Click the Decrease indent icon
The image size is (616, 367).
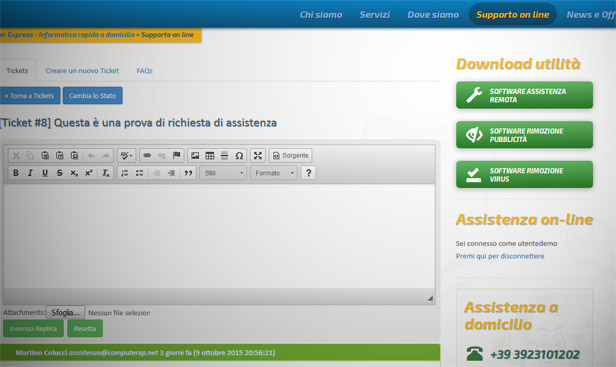click(156, 173)
